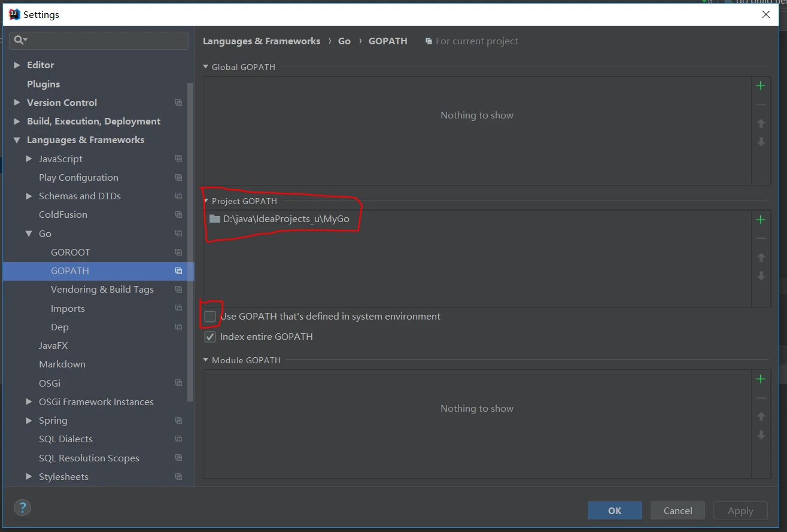This screenshot has height=532, width=787.
Task: Remove entry in Global GOPATH list
Action: point(761,105)
